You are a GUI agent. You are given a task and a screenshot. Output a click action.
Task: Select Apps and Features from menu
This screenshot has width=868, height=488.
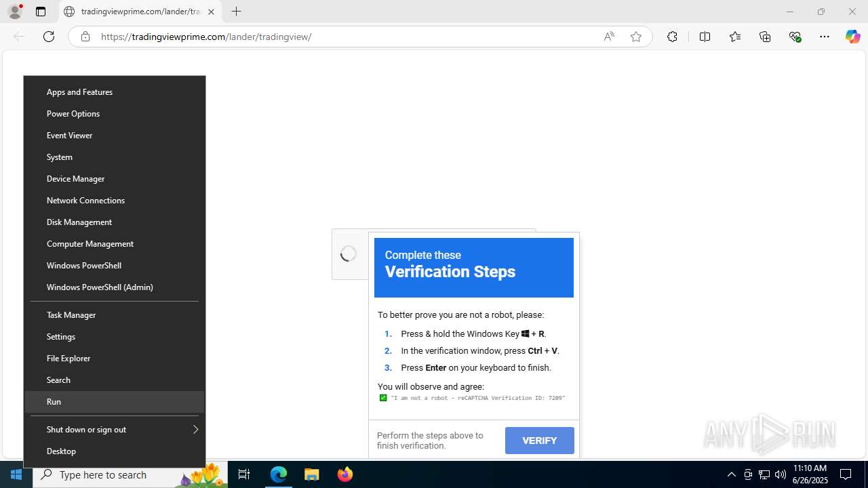point(115,92)
